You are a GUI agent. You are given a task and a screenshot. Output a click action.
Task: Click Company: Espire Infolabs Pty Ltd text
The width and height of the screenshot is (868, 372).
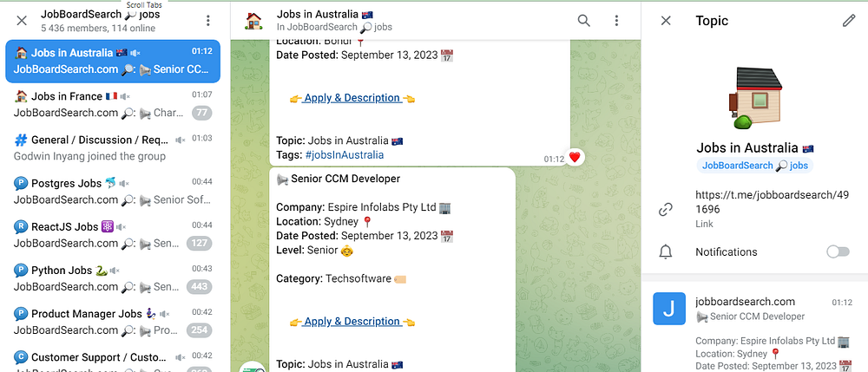pos(358,208)
